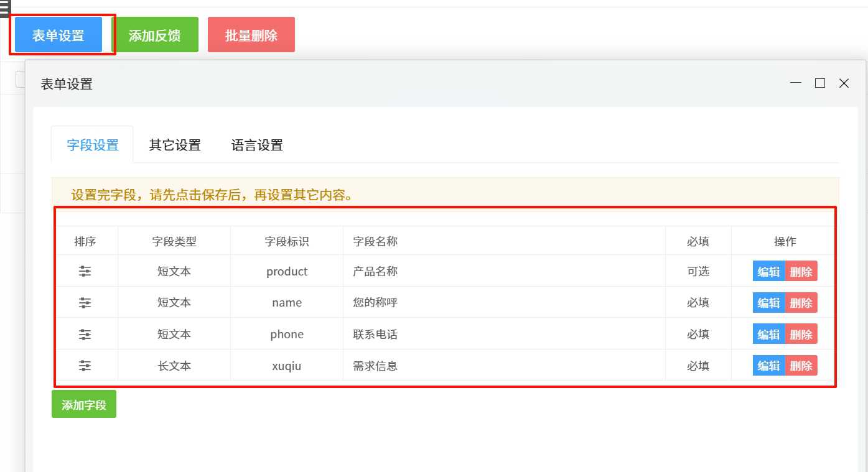
Task: Maximize the 表单设置 dialog window
Action: coord(820,83)
